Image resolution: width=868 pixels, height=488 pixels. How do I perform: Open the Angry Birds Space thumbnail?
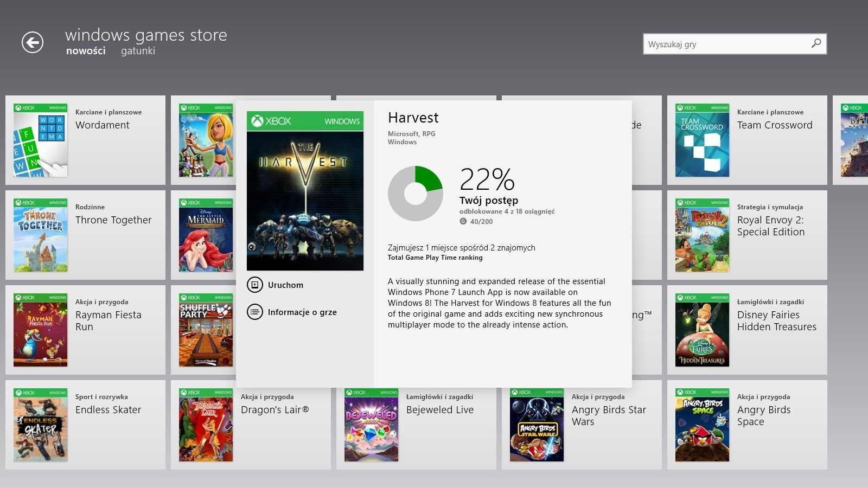click(703, 425)
